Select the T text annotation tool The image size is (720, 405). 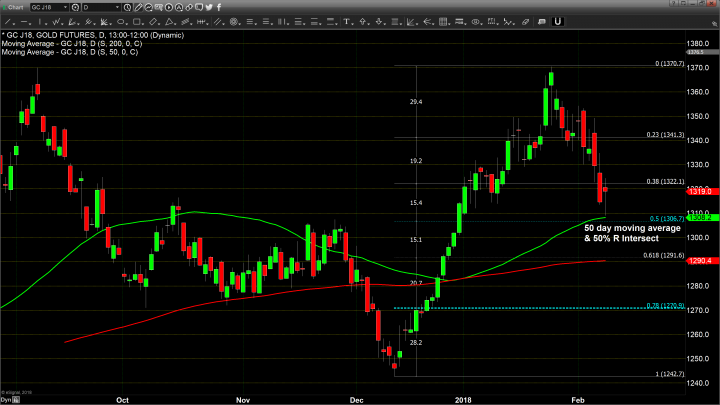[x=346, y=22]
